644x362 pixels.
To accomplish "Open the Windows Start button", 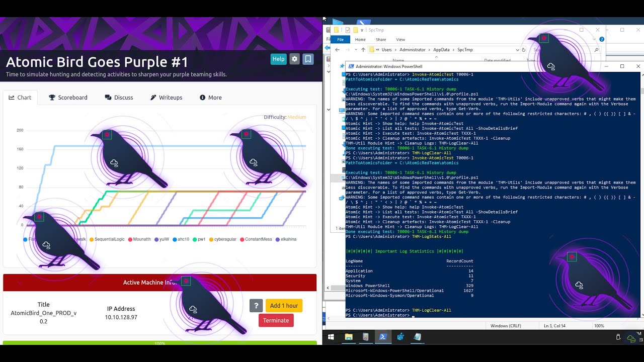I will click(332, 337).
